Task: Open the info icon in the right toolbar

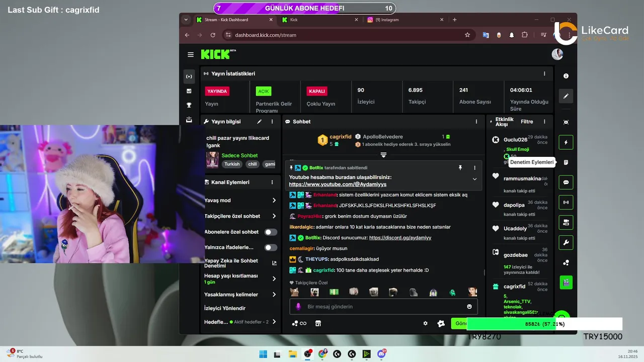Action: click(x=566, y=76)
